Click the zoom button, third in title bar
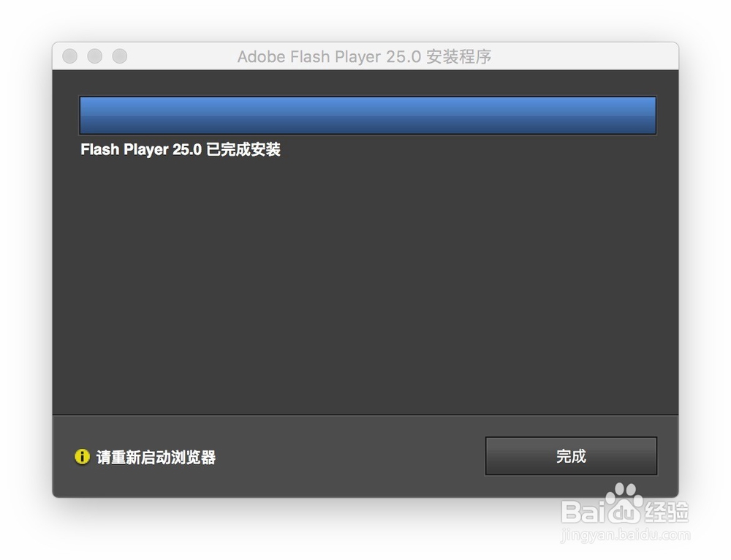Screen dimensions: 731x560 click(120, 56)
